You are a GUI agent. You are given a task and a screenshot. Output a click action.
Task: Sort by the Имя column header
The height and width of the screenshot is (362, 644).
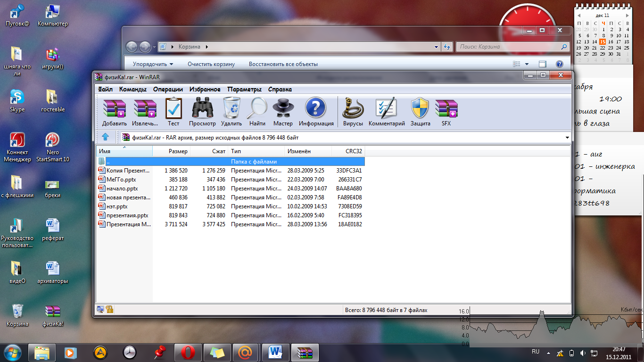pyautogui.click(x=124, y=151)
